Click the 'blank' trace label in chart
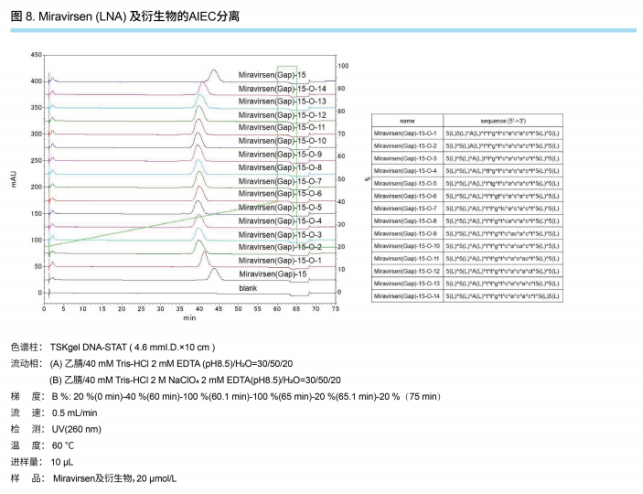The image size is (643, 494). pyautogui.click(x=248, y=287)
